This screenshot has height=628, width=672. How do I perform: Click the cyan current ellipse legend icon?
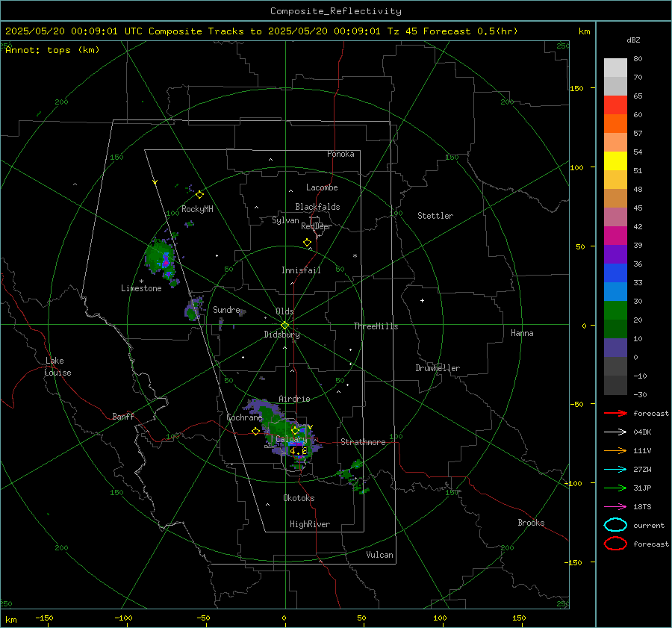click(x=615, y=525)
